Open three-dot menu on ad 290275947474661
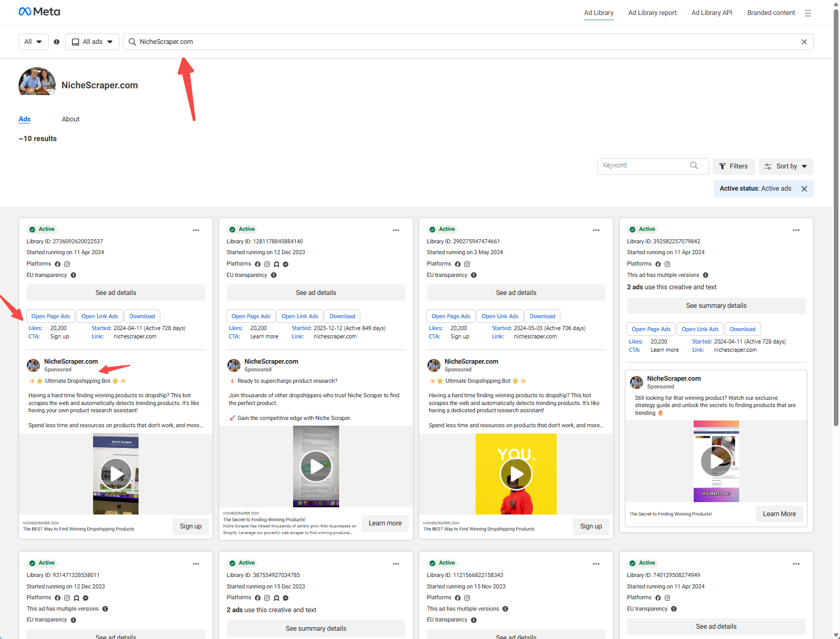The width and height of the screenshot is (840, 639). pos(596,230)
